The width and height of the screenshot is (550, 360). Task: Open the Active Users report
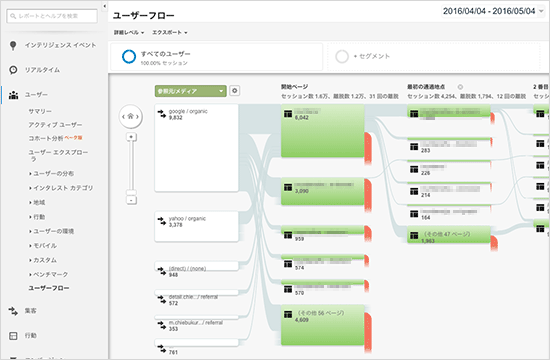[x=55, y=125]
